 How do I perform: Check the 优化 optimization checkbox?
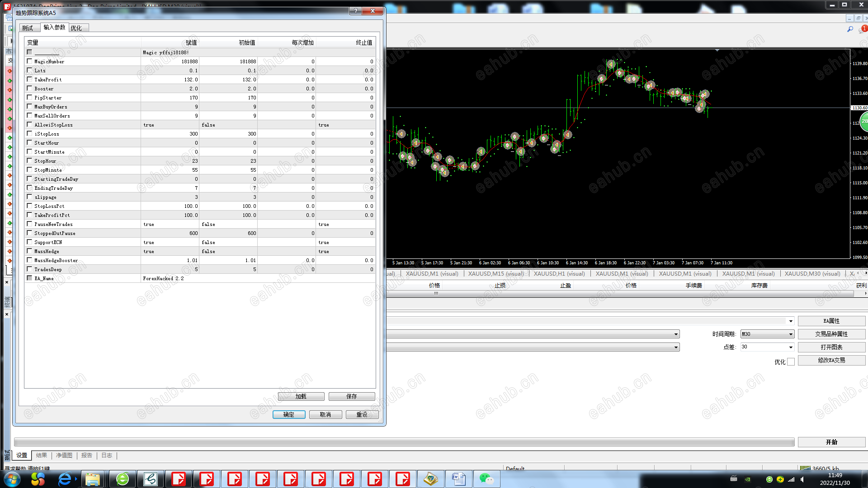pos(791,361)
